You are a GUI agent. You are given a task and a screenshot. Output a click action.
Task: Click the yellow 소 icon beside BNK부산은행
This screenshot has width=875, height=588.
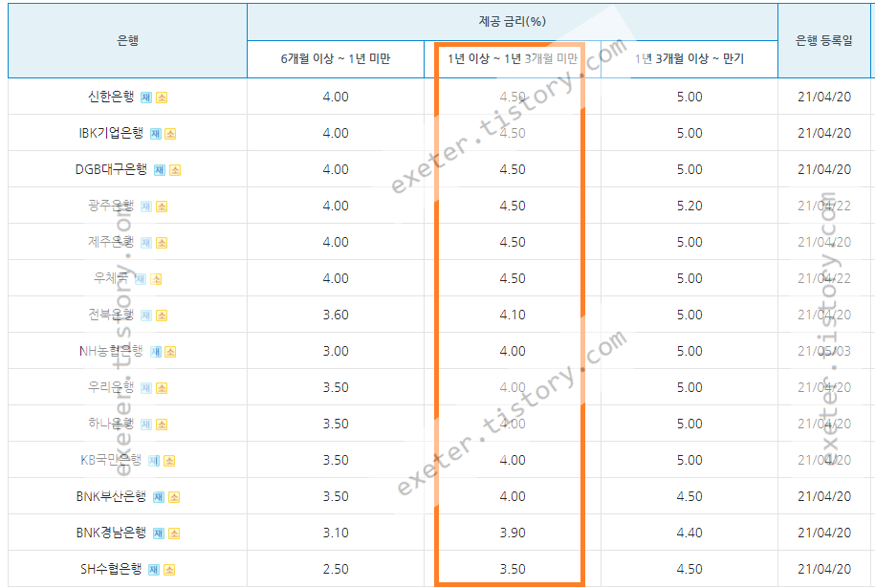pos(173,497)
